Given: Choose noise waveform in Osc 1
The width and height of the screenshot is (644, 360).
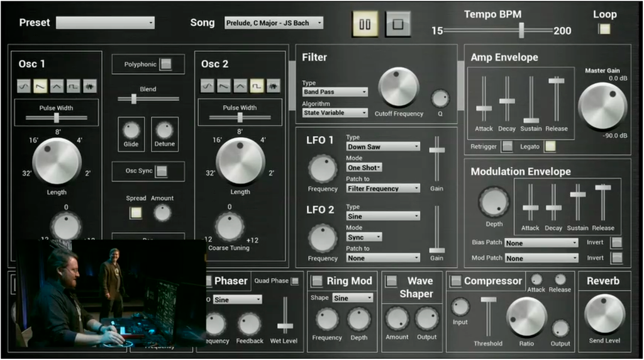Looking at the screenshot, I should [x=89, y=86].
